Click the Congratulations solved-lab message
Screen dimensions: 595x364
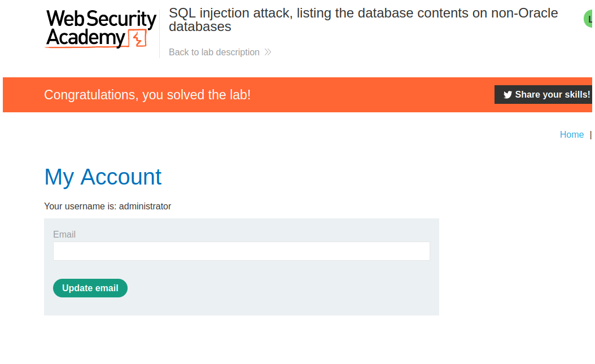147,95
